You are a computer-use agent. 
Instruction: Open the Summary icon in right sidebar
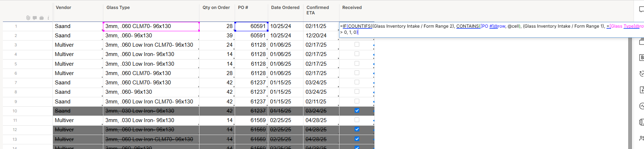pos(641,122)
